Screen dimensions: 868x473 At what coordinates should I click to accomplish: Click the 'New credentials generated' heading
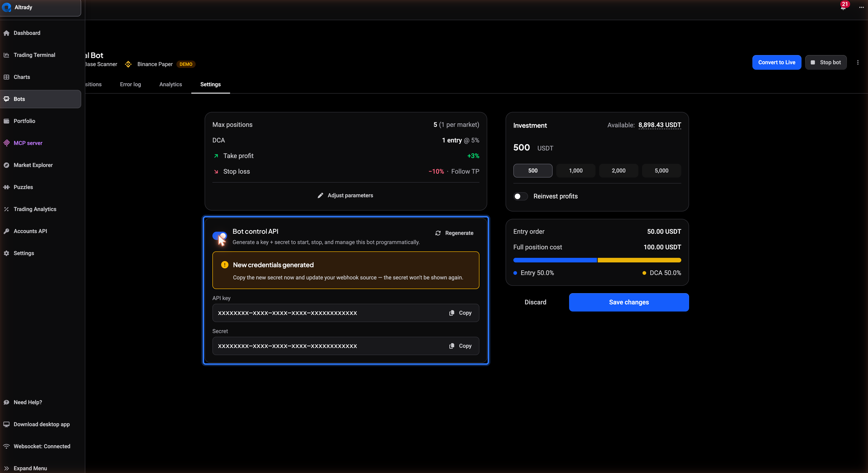click(x=273, y=265)
